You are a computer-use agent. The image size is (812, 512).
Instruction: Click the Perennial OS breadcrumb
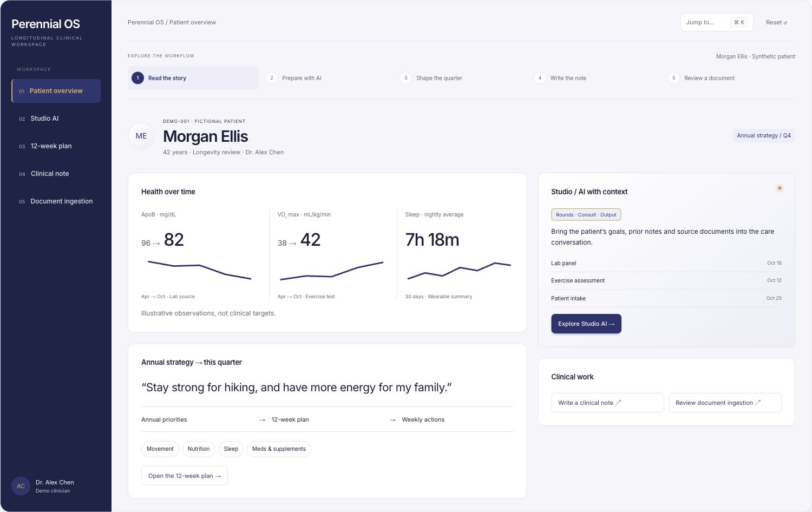146,22
